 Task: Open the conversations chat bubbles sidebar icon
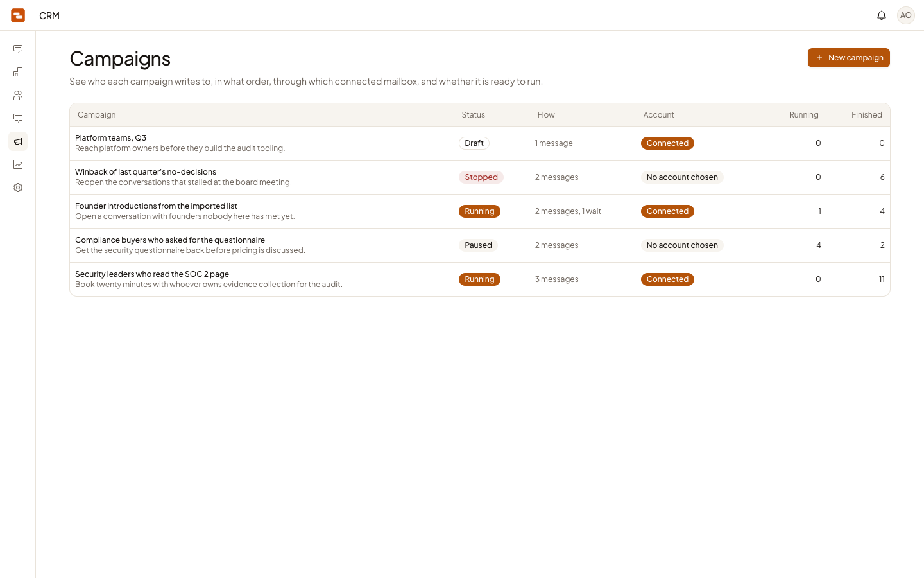tap(18, 118)
